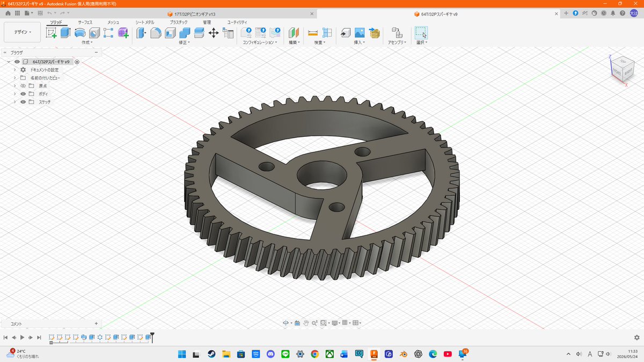
Task: Switch to the メッシュ tab
Action: click(113, 22)
